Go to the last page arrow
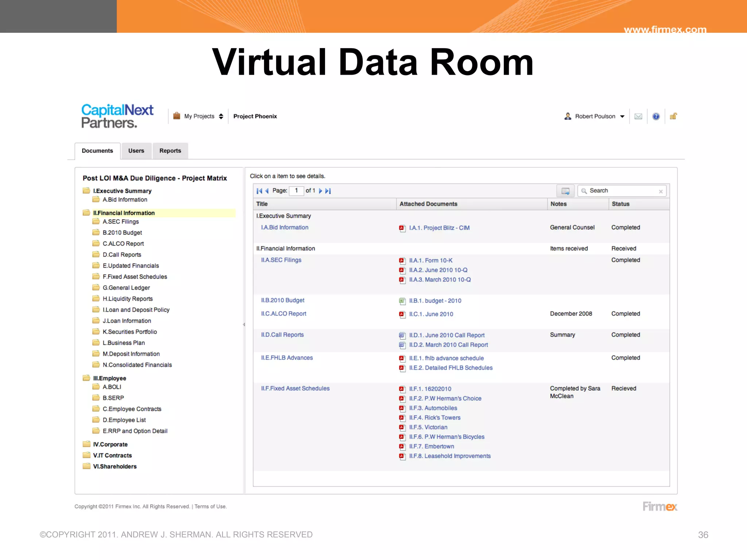 (328, 191)
